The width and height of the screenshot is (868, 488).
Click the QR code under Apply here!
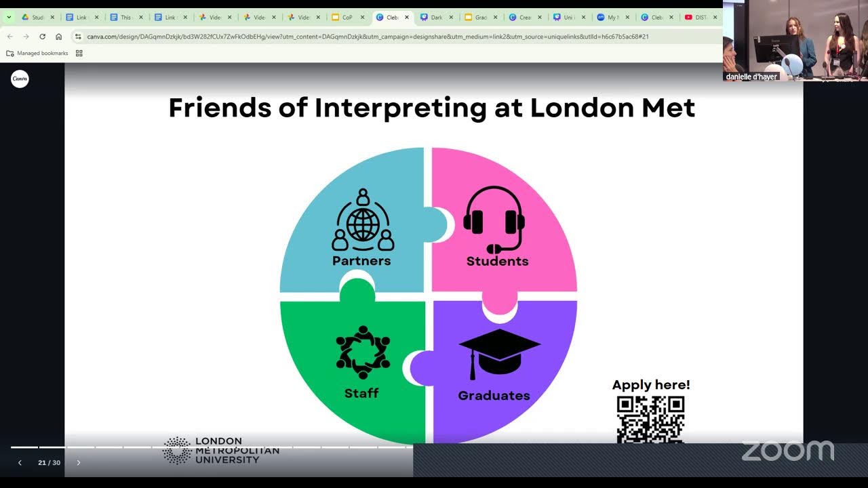(650, 420)
